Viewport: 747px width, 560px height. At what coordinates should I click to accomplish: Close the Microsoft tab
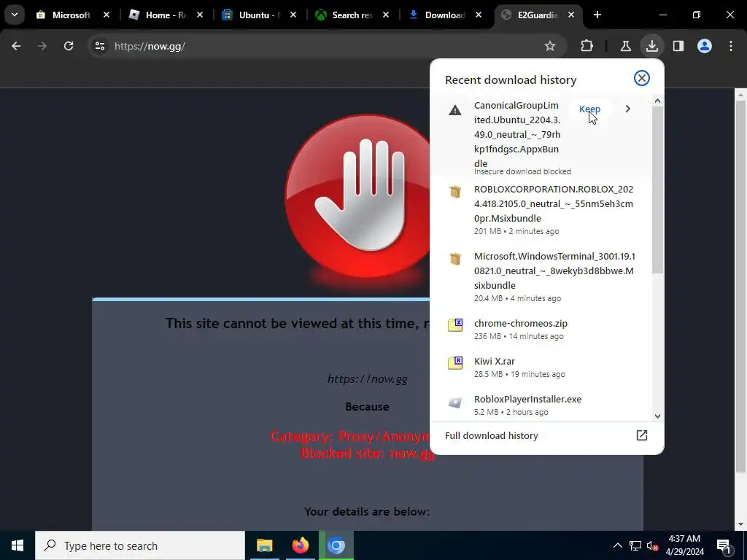(x=107, y=15)
